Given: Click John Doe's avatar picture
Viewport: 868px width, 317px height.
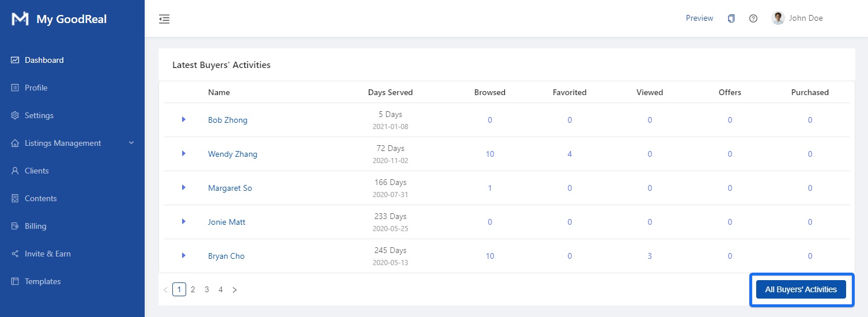Looking at the screenshot, I should 778,18.
